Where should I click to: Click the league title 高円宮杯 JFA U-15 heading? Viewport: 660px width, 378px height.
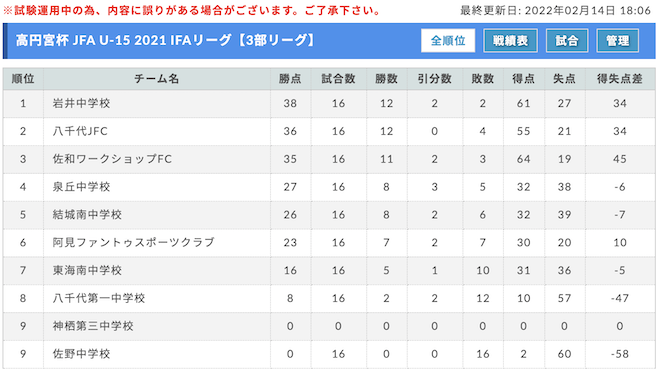pyautogui.click(x=166, y=40)
